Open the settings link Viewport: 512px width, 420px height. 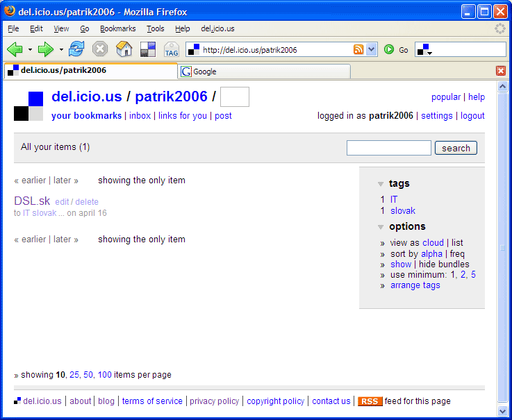click(x=437, y=115)
